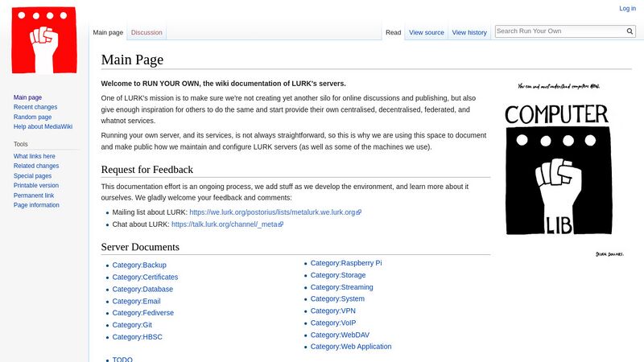Viewport: 644px width, 362px height.
Task: Open Help about MediaWiki
Action: (43, 126)
